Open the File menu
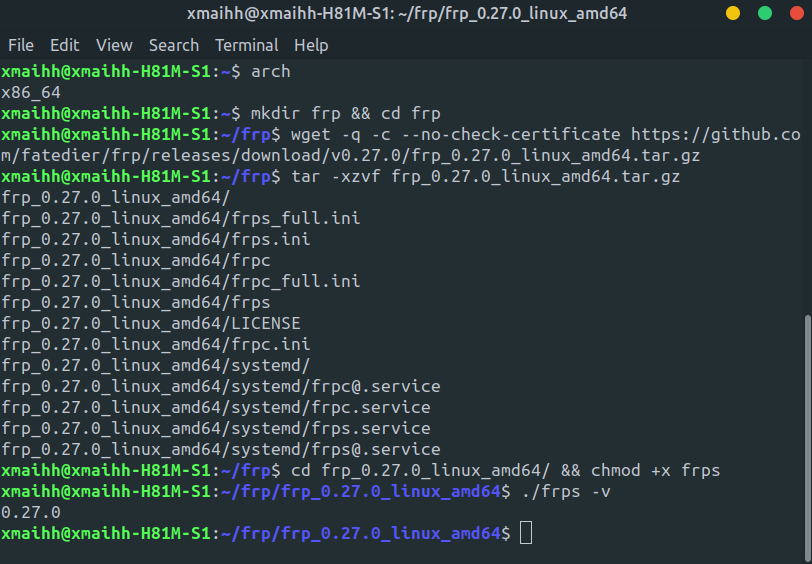812x564 pixels. click(x=20, y=45)
